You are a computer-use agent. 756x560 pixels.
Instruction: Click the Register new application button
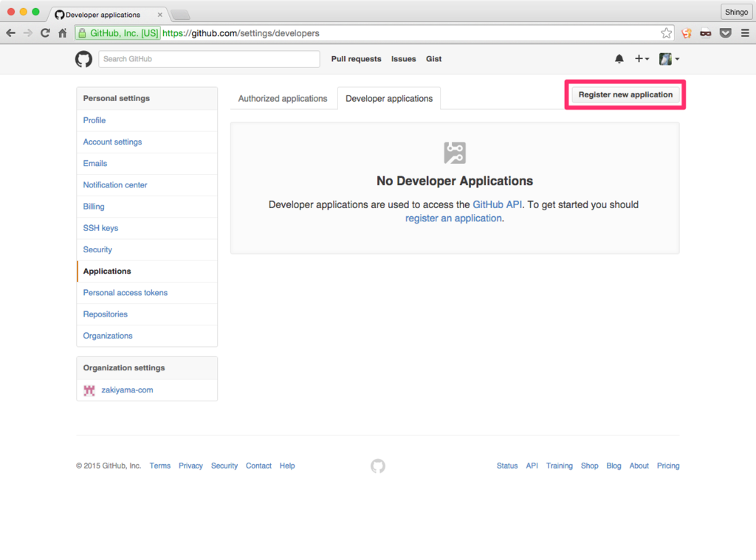tap(625, 94)
